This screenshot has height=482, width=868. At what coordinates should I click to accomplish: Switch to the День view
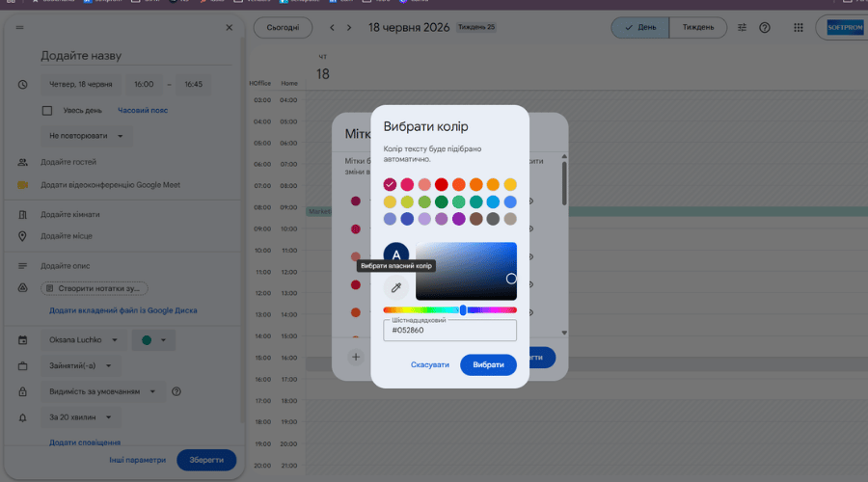(x=640, y=28)
